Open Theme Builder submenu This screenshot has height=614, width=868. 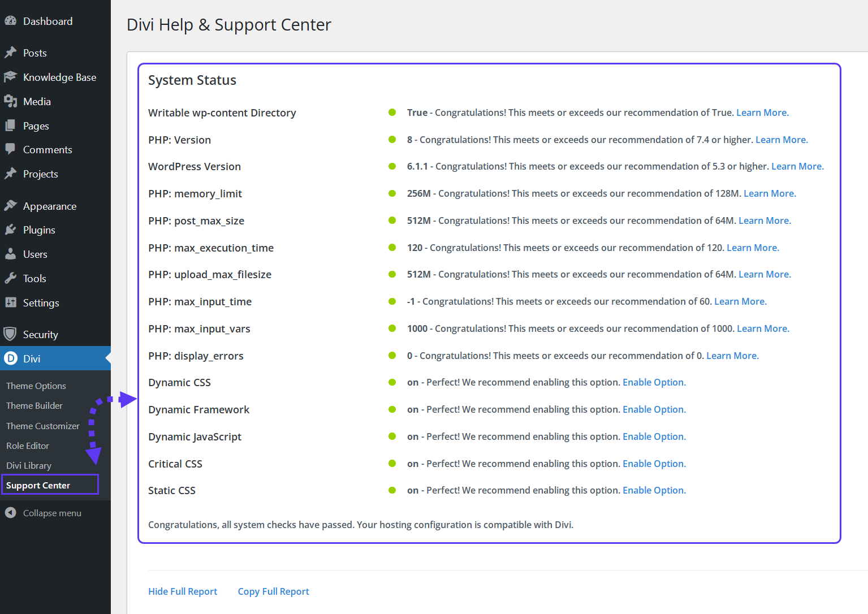click(34, 405)
